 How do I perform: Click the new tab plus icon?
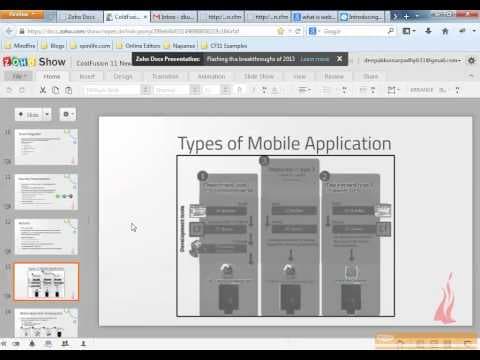[x=406, y=16]
